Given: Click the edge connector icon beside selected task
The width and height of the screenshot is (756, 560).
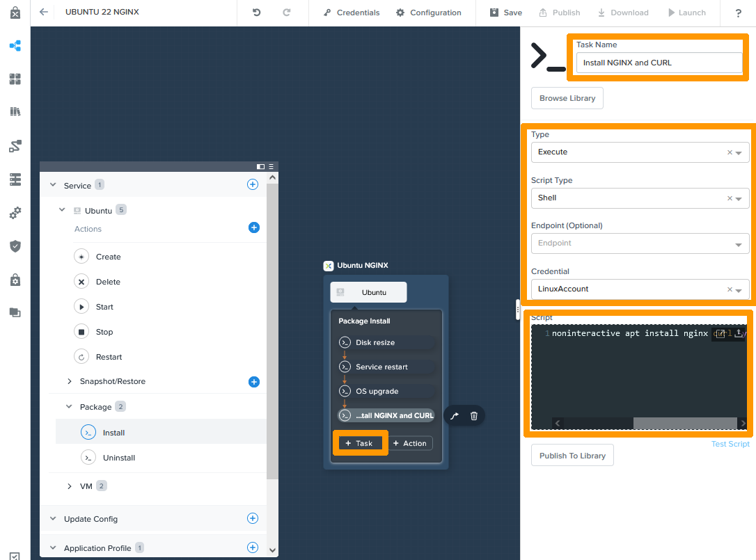Looking at the screenshot, I should pos(455,416).
